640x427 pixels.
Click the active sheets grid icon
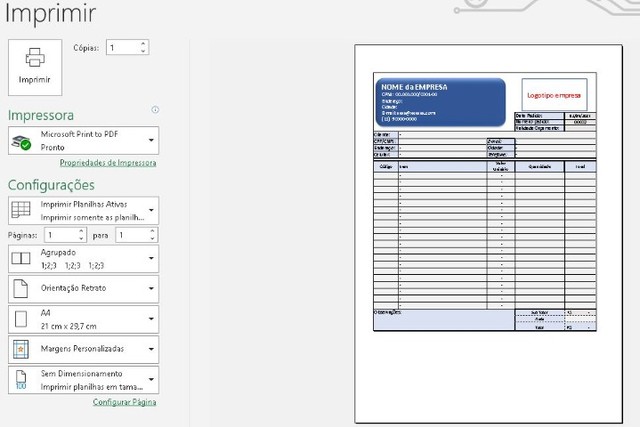point(21,210)
